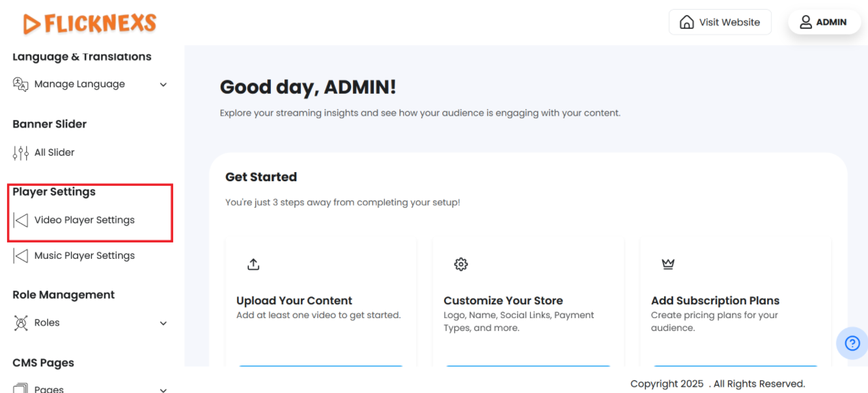The height and width of the screenshot is (393, 868).
Task: Click the upload icon in Upload Your Content
Action: (x=253, y=264)
